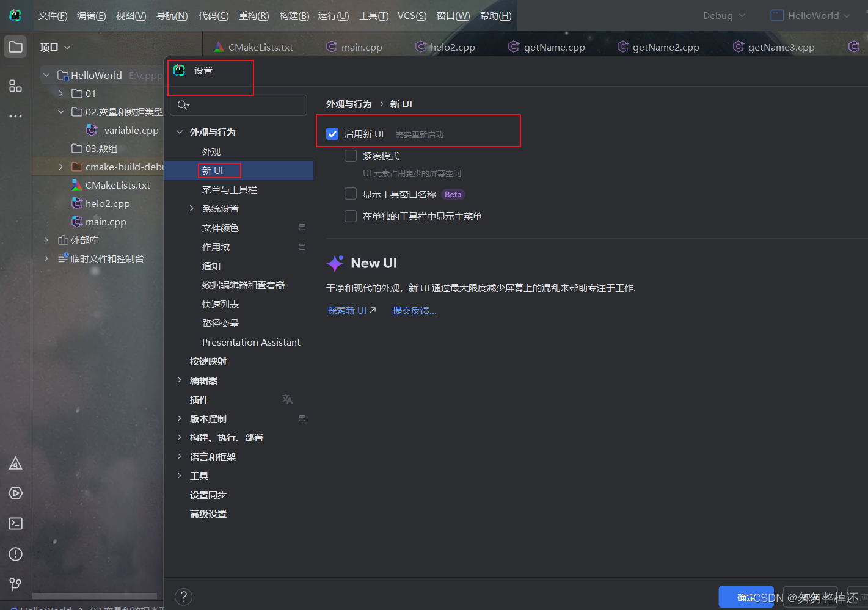Click the CLion icon in settings dialog title
The height and width of the screenshot is (610, 868).
(x=179, y=70)
